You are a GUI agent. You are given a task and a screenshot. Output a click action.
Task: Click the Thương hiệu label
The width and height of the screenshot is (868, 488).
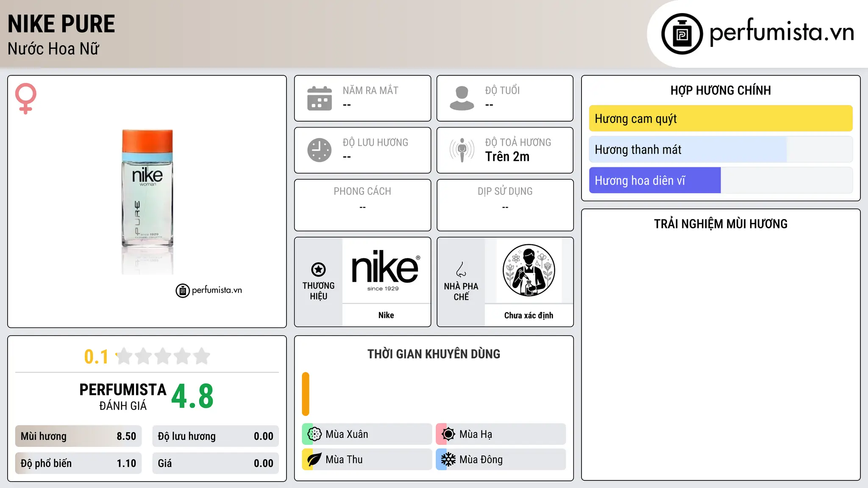[x=318, y=291]
